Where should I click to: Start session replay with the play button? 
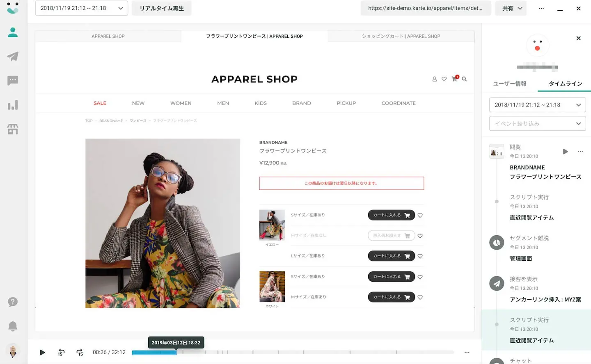point(42,352)
